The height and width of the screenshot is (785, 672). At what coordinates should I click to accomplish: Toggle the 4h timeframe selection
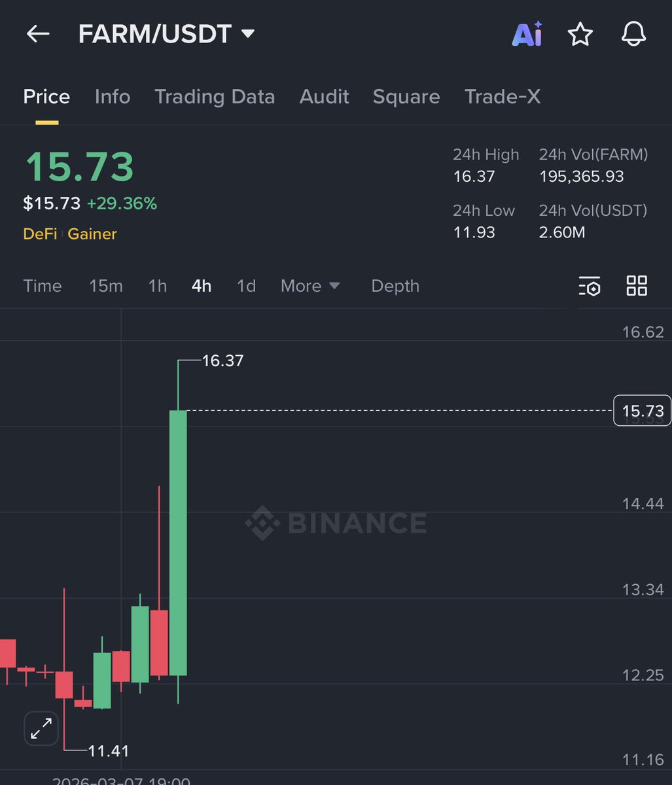[201, 286]
